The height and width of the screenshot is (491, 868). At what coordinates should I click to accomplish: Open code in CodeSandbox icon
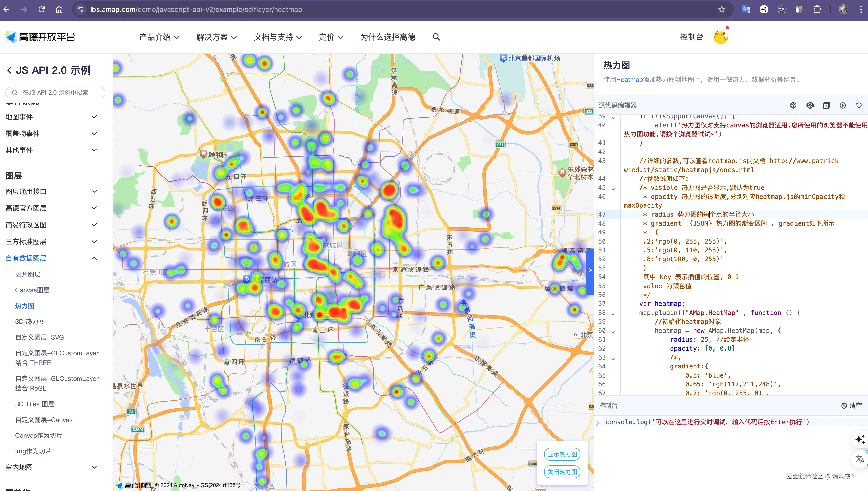[793, 105]
